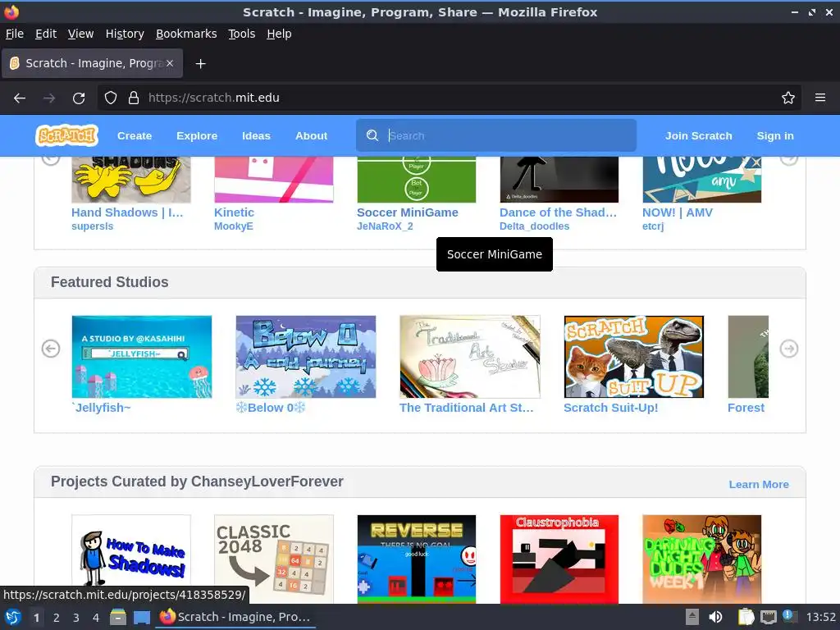The width and height of the screenshot is (840, 630).
Task: Click the notification alert icon in the tray
Action: pyautogui.click(x=790, y=617)
